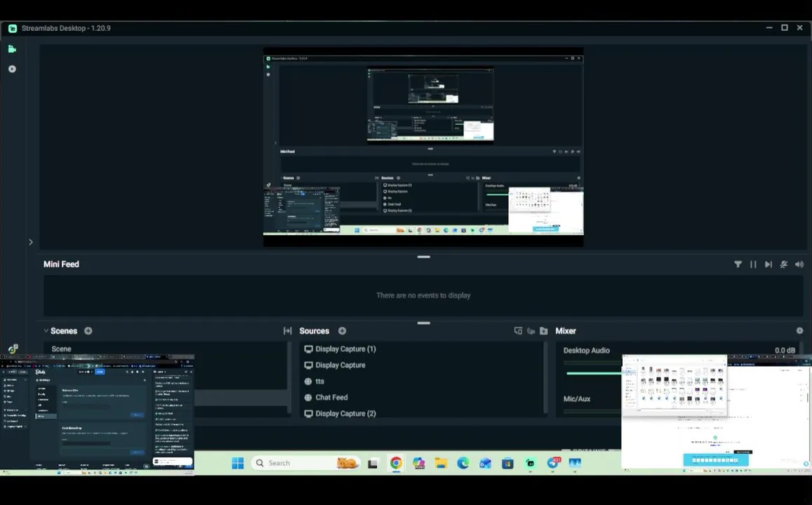The height and width of the screenshot is (505, 812).
Task: Add a source folder using the folder icon
Action: [544, 330]
